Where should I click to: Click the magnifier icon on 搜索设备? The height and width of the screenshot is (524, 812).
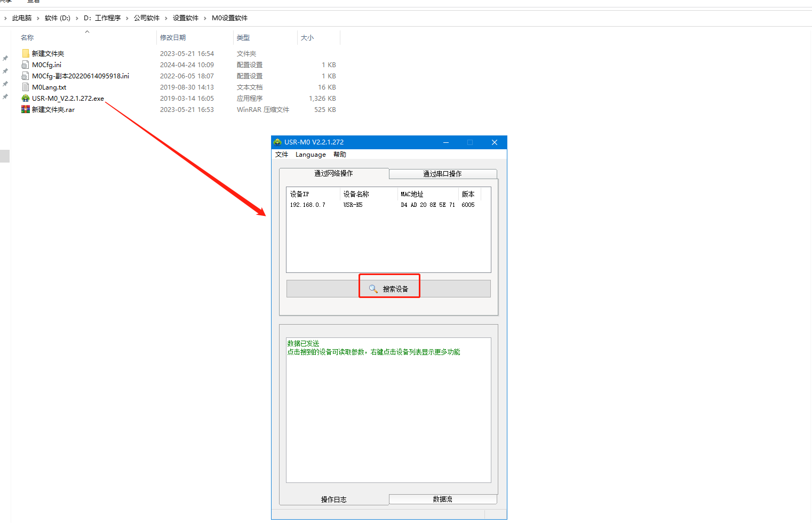373,289
